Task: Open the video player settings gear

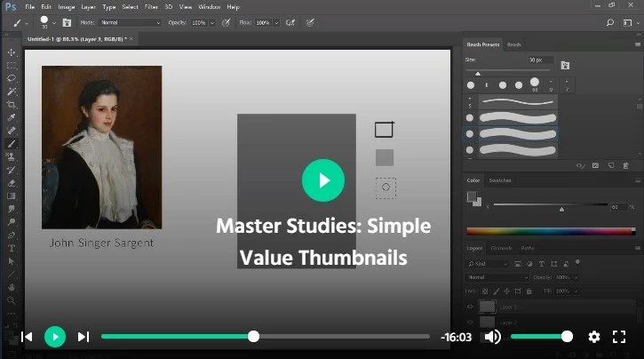Action: coord(594,337)
